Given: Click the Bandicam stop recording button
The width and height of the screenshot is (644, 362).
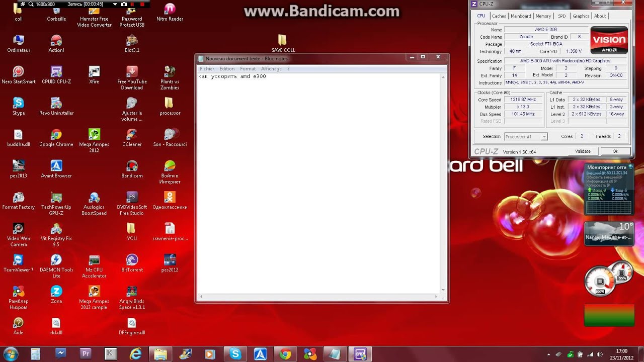Looking at the screenshot, I should point(142,4).
